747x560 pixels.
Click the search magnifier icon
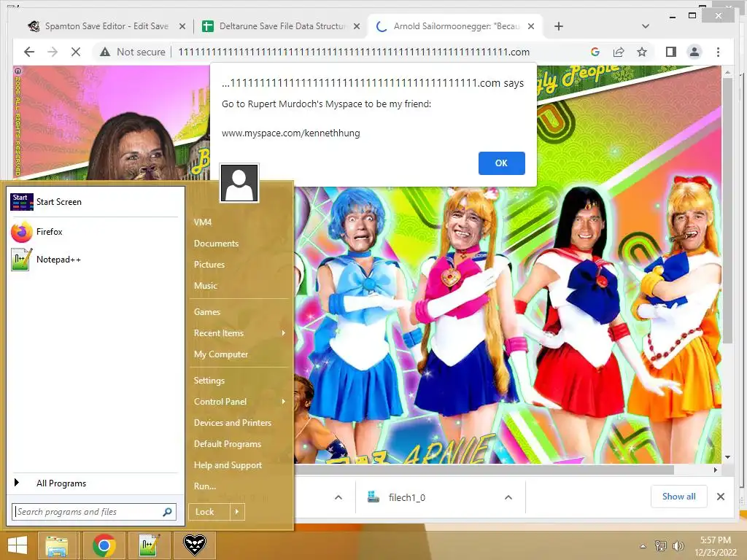pos(167,512)
